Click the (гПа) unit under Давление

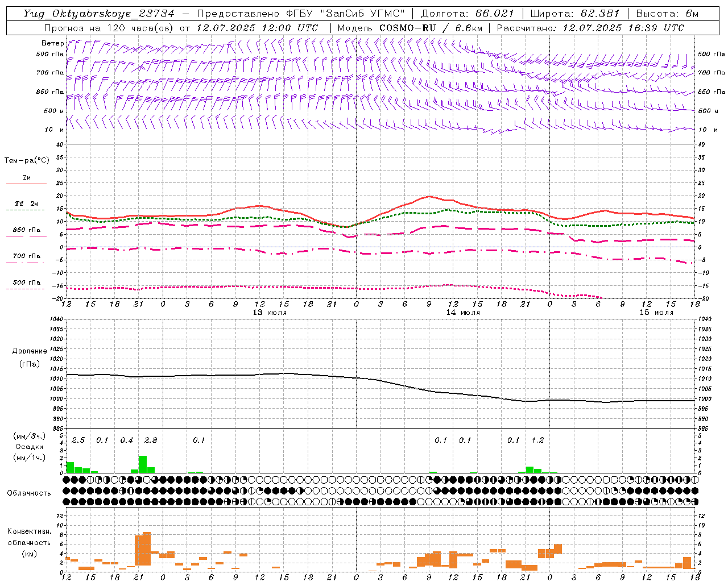coord(30,364)
